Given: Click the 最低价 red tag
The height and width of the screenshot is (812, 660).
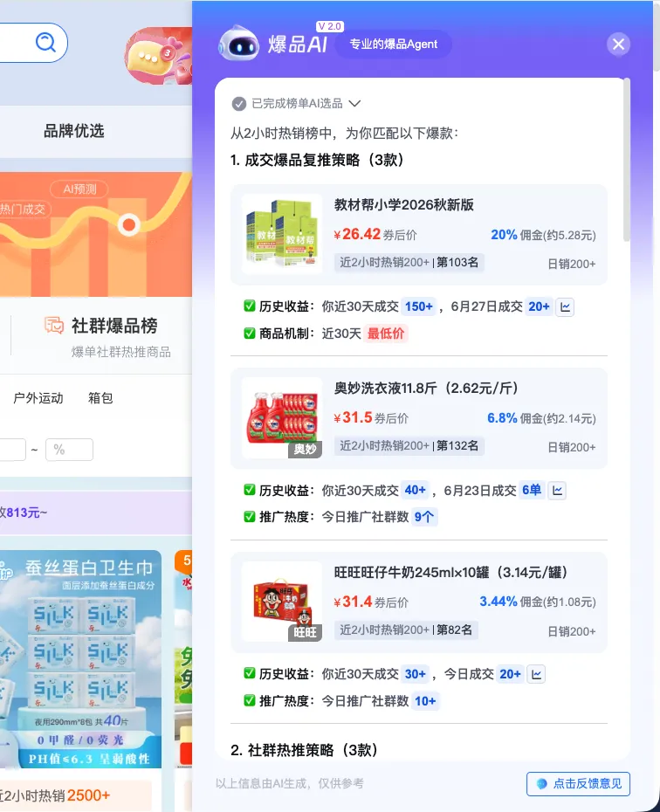Looking at the screenshot, I should [x=386, y=334].
